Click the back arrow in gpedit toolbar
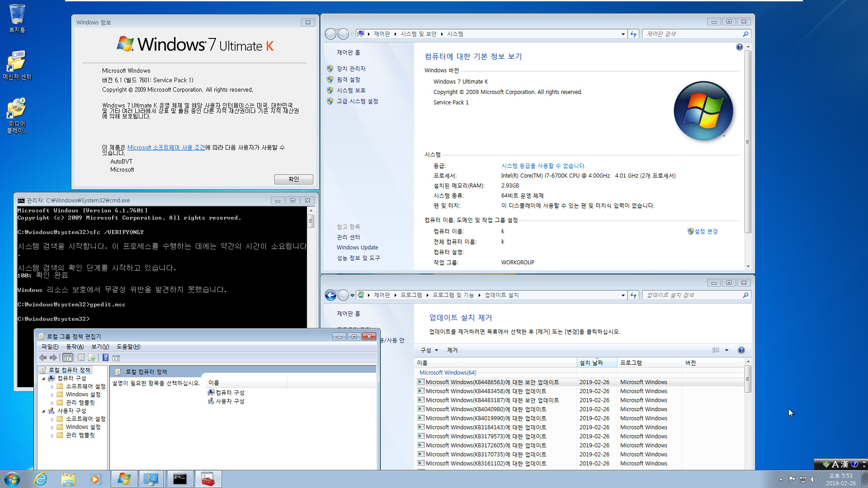The image size is (868, 488). 43,358
